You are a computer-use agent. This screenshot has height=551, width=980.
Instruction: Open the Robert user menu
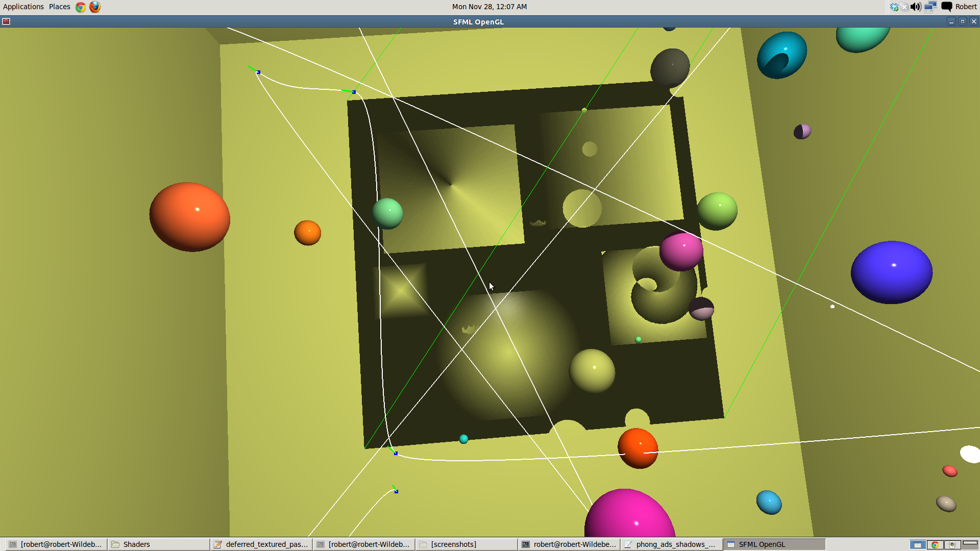966,7
